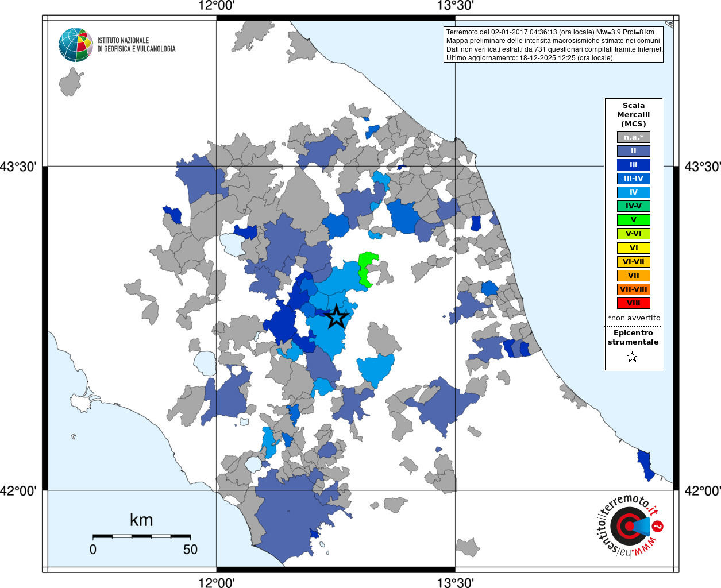Screen dimensions: 721x588
Task: Click the black-and-white scale bar
Action: coord(141,536)
